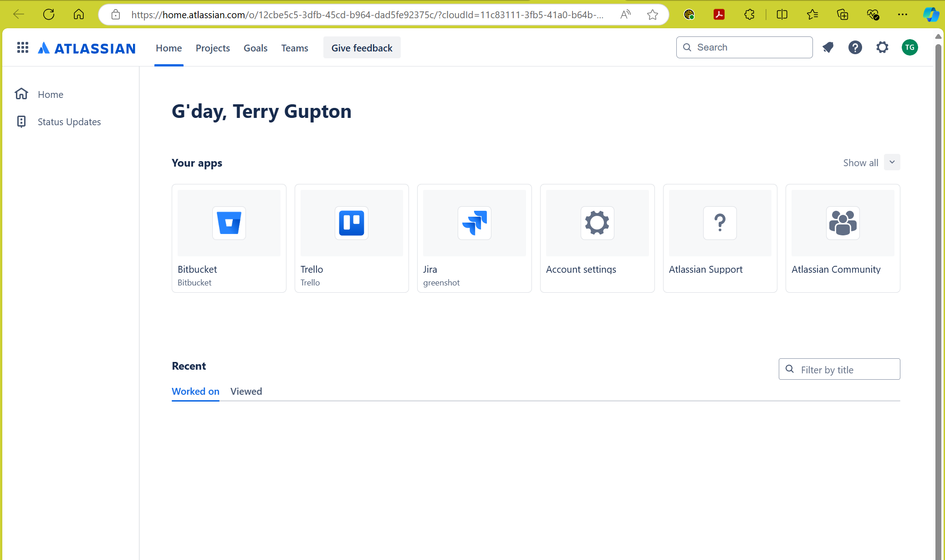
Task: Launch the Trello app tile
Action: click(x=352, y=238)
